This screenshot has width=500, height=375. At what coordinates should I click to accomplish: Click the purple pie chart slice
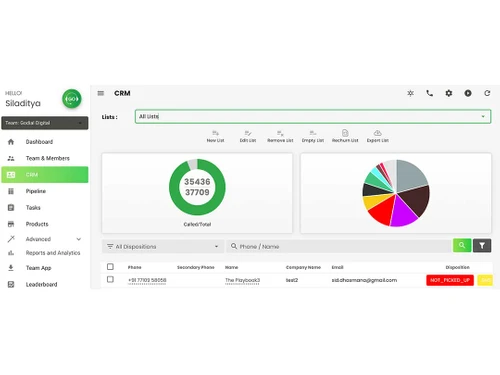[403, 212]
